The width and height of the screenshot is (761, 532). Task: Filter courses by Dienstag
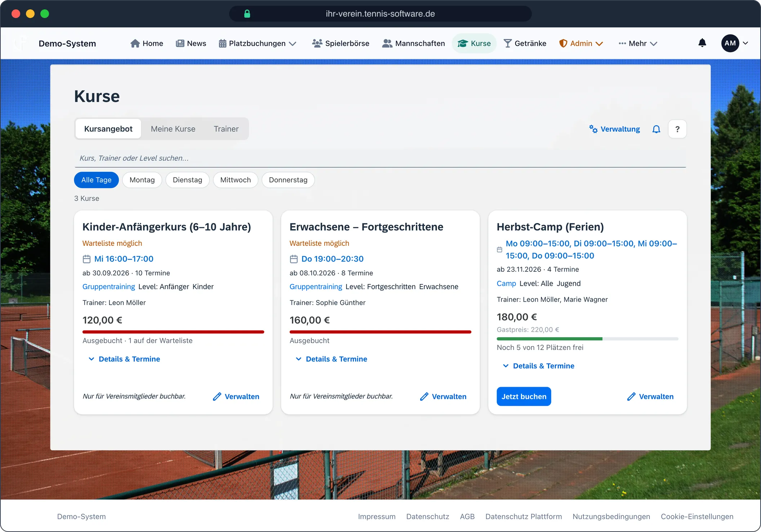tap(187, 180)
